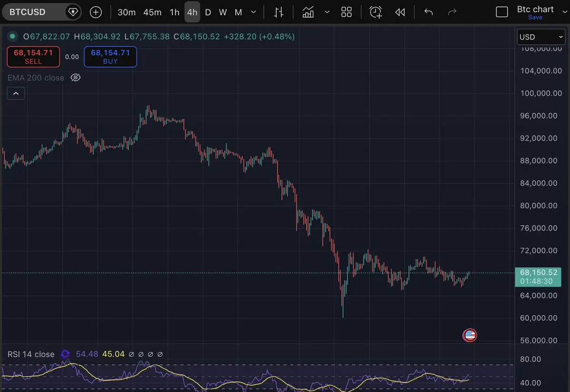Create an alert with the clock-plus icon

tap(376, 12)
